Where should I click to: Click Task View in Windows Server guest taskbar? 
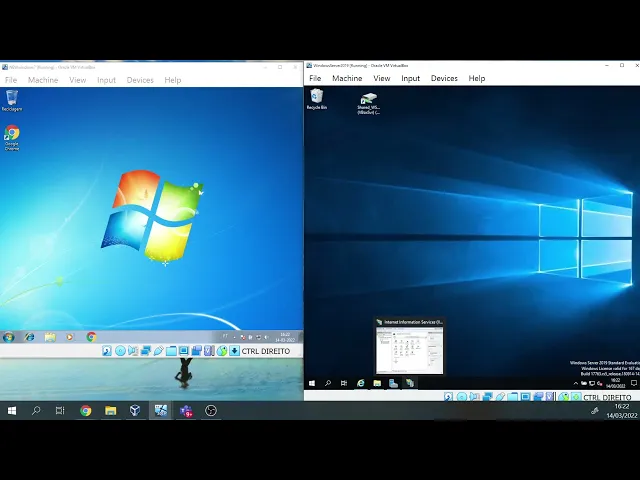pyautogui.click(x=344, y=383)
